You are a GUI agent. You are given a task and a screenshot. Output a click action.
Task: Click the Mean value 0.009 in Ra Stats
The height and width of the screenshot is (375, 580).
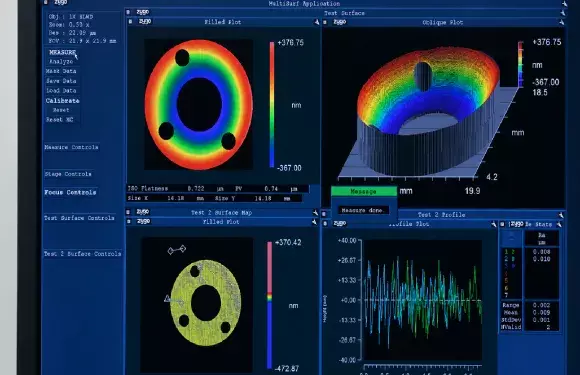[541, 313]
